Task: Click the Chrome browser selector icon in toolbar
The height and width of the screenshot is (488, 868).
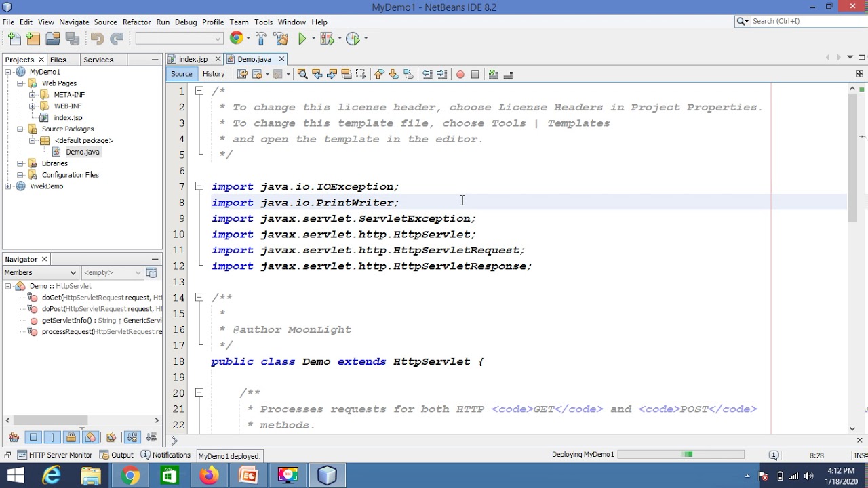Action: [236, 39]
